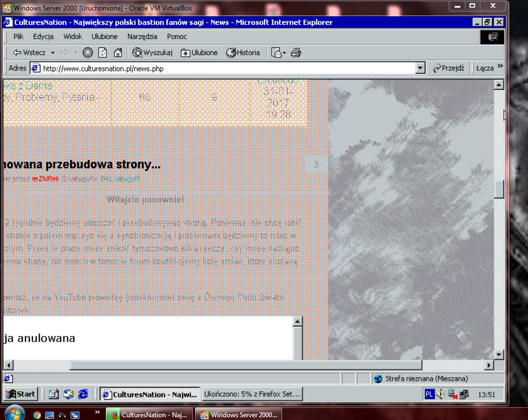Go back with the Wstecz arrow
Screen dimensions: 528x420
click(29, 52)
